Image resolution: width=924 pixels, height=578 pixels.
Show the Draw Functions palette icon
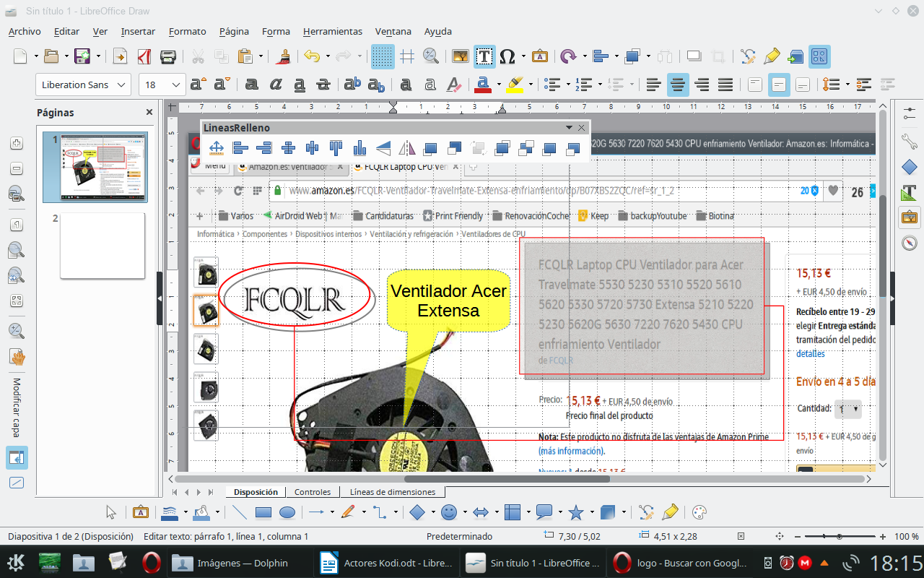[819, 56]
